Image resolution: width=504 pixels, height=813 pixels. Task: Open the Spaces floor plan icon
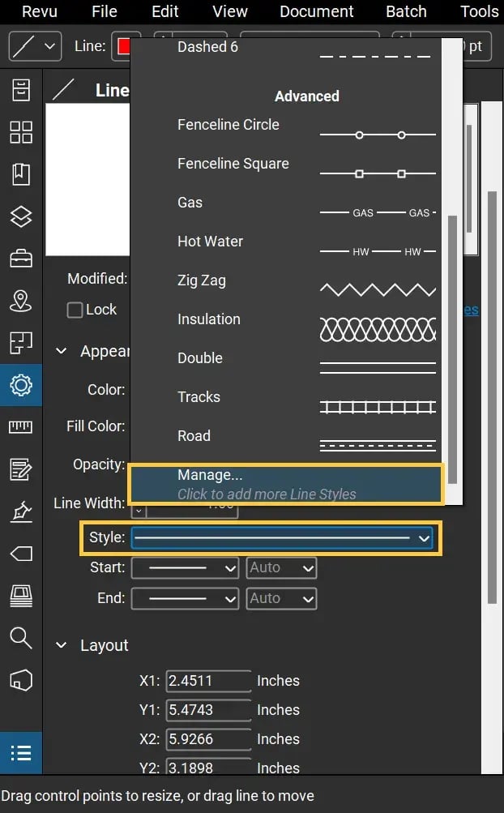pos(21,343)
